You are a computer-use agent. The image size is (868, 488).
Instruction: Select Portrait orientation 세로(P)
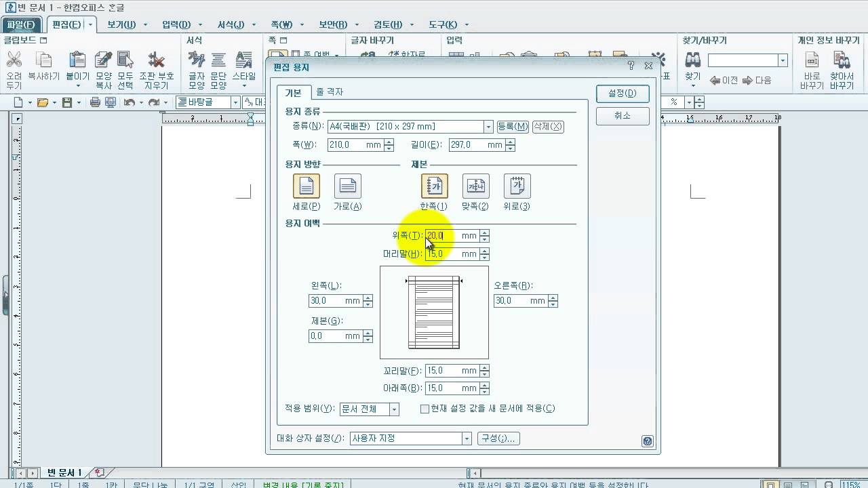[x=306, y=186]
